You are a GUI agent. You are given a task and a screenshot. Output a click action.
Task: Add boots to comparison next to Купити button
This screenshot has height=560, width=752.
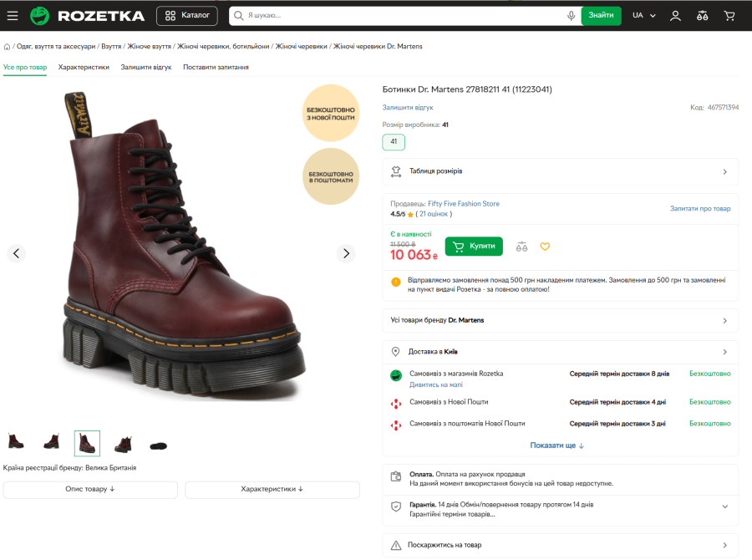pyautogui.click(x=521, y=247)
